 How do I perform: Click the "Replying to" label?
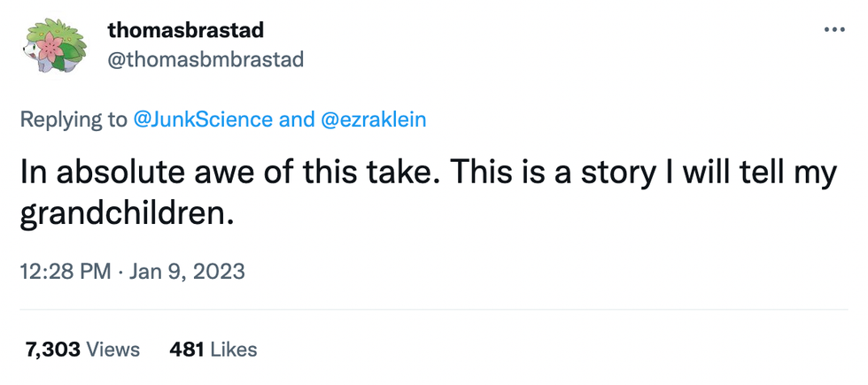[x=74, y=119]
